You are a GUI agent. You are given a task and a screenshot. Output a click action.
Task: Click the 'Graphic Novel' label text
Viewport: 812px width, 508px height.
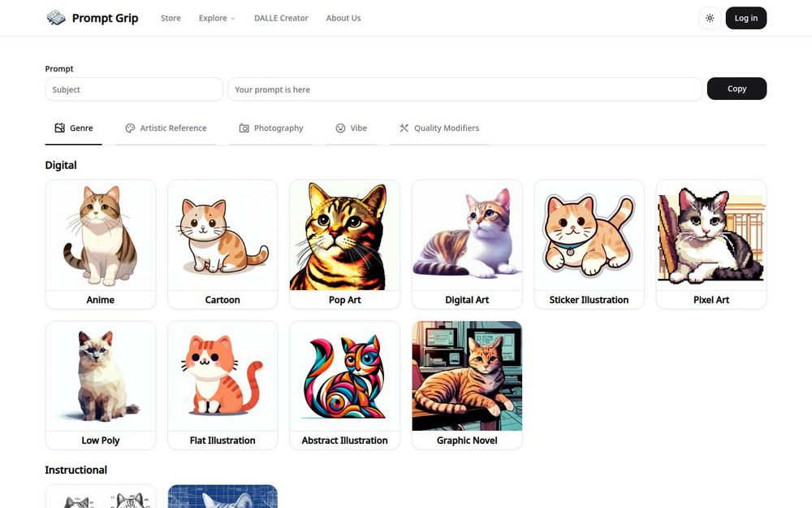(x=467, y=440)
